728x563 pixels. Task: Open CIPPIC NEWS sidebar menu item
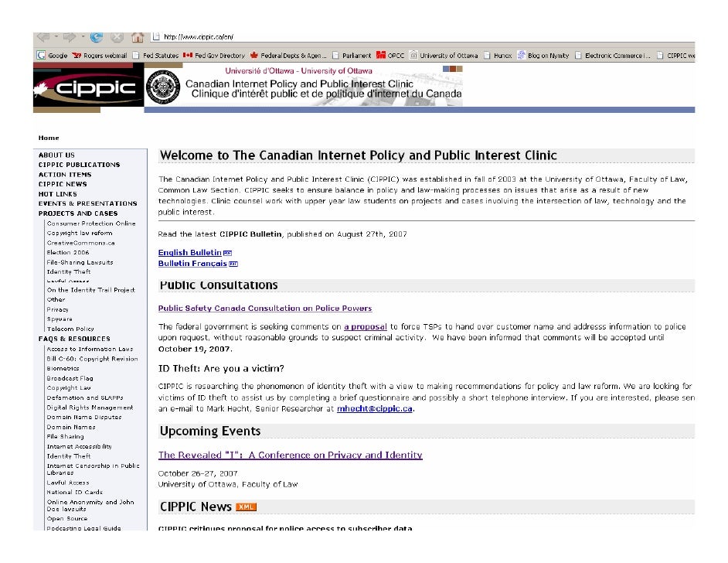pyautogui.click(x=63, y=184)
